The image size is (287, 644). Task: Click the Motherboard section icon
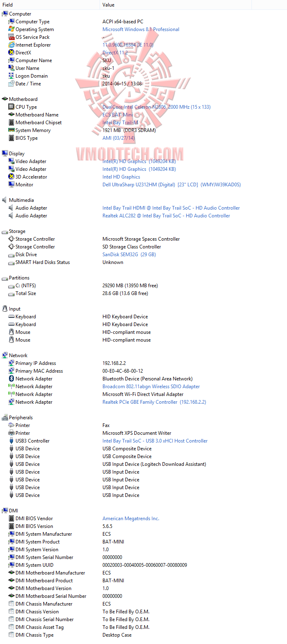pyautogui.click(x=5, y=99)
